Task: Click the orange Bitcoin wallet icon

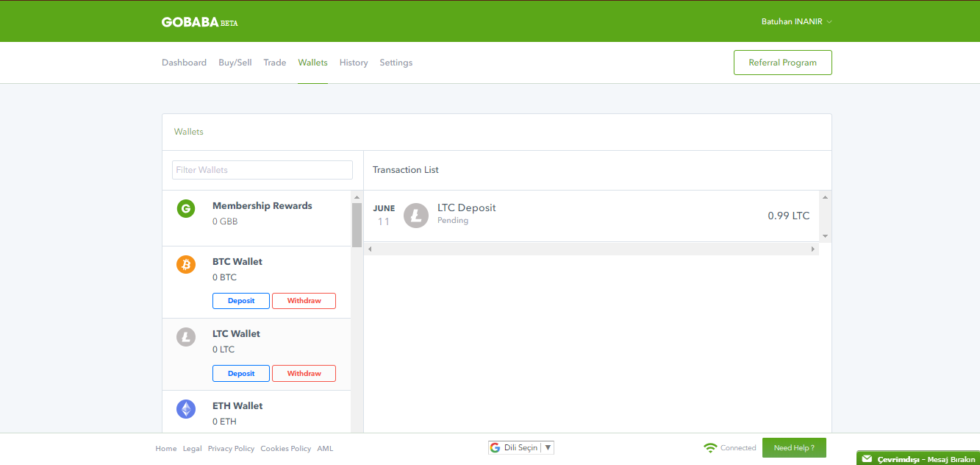Action: click(186, 264)
